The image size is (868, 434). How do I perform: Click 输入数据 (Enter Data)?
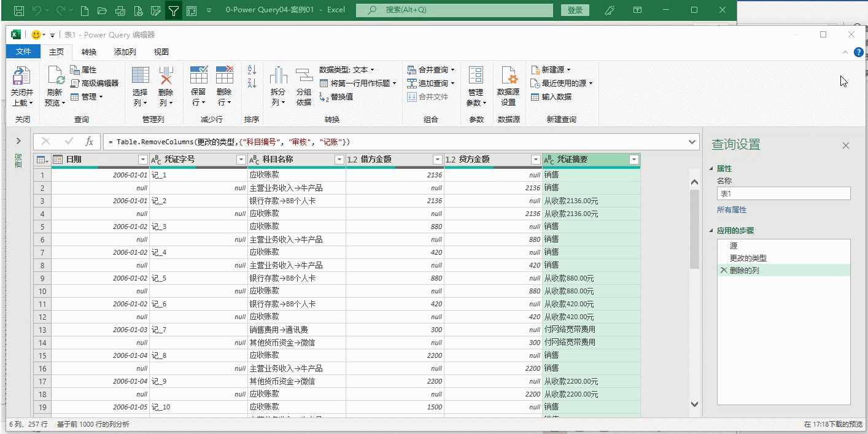point(551,96)
